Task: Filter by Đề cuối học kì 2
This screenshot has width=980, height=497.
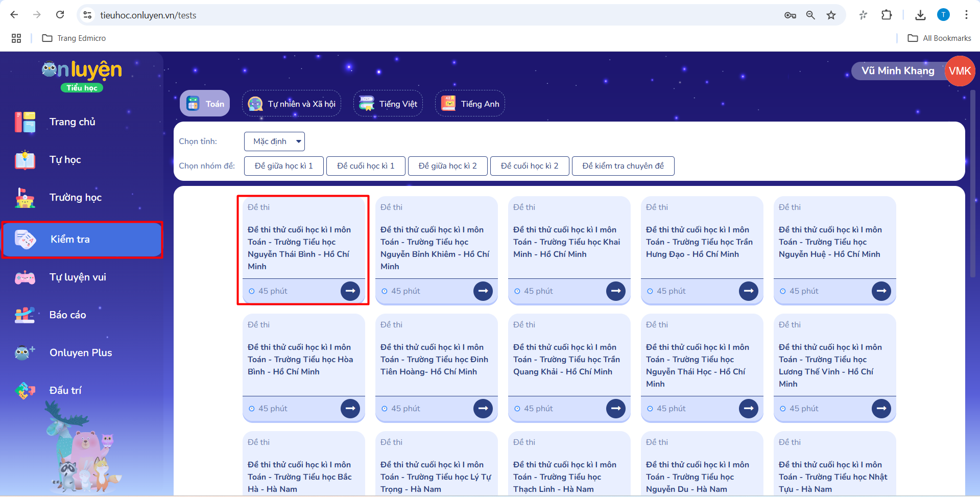Action: (x=529, y=166)
